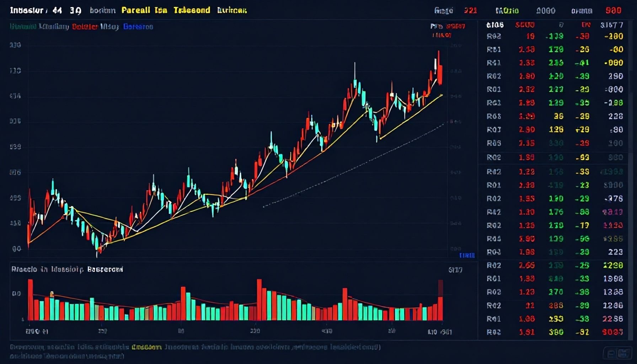The height and width of the screenshot is (364, 637).
Task: Click the volume panel title above the bars
Action: [x=67, y=269]
